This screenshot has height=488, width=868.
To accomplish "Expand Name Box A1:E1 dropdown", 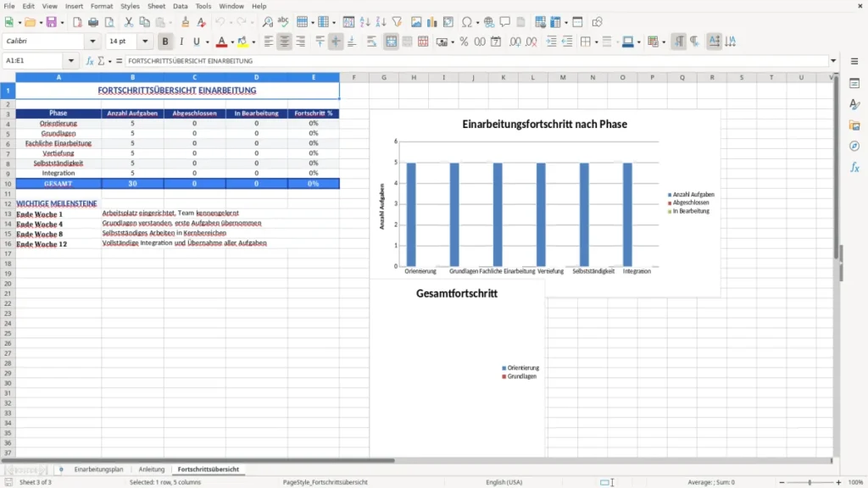I will tap(71, 61).
